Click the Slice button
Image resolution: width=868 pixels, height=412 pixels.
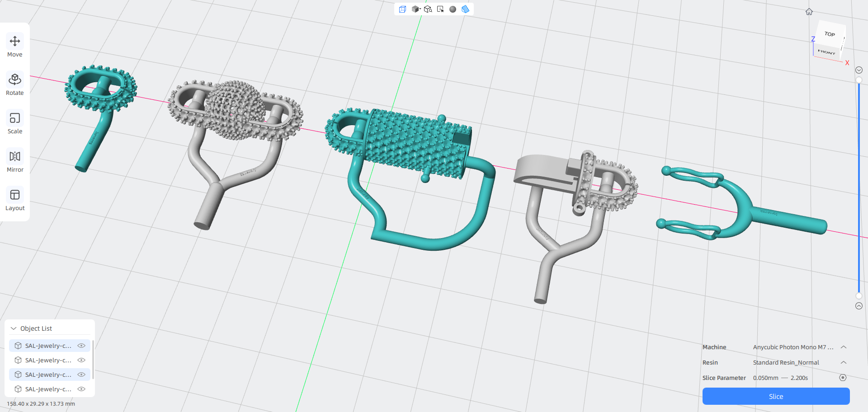pos(776,396)
